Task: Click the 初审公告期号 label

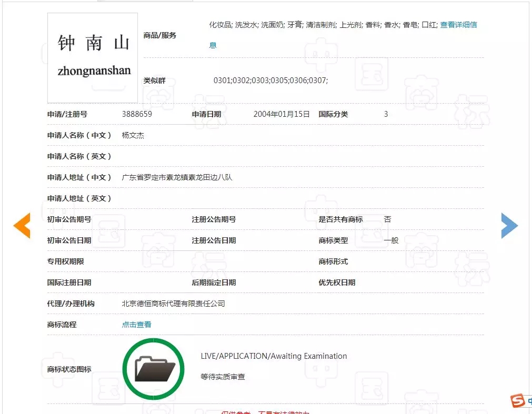Action: tap(69, 219)
